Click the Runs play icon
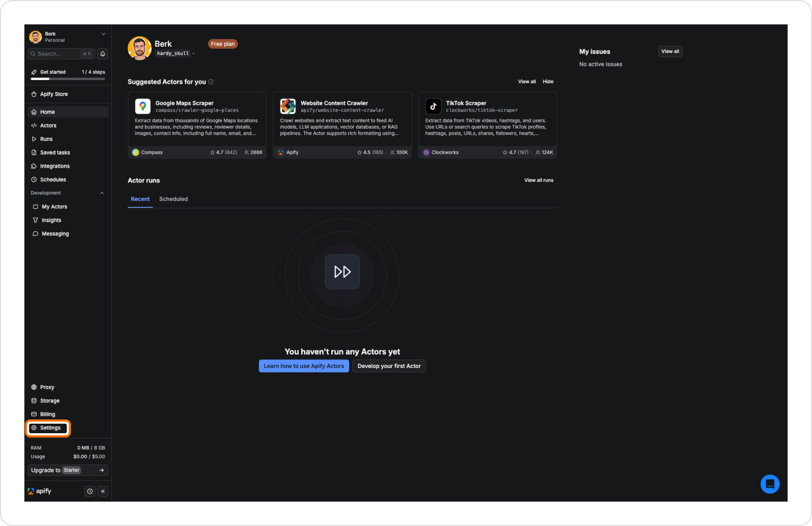 34,139
